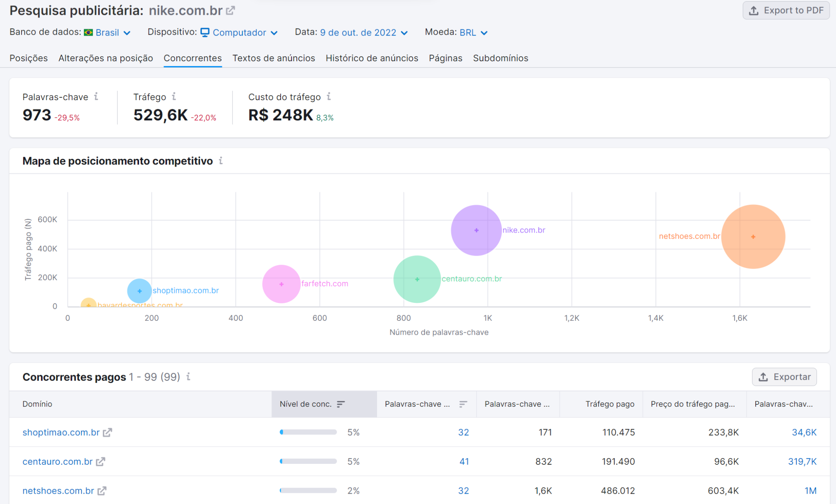
Task: Show info for Custo do tráfego
Action: (329, 96)
